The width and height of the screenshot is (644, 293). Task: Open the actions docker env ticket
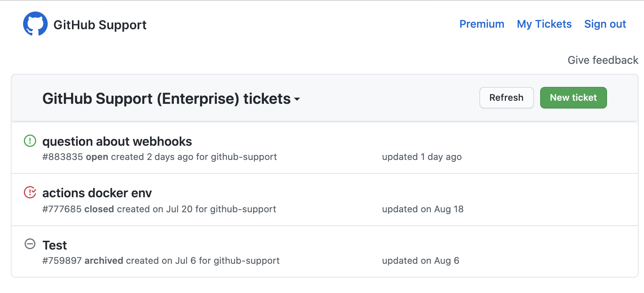[97, 193]
